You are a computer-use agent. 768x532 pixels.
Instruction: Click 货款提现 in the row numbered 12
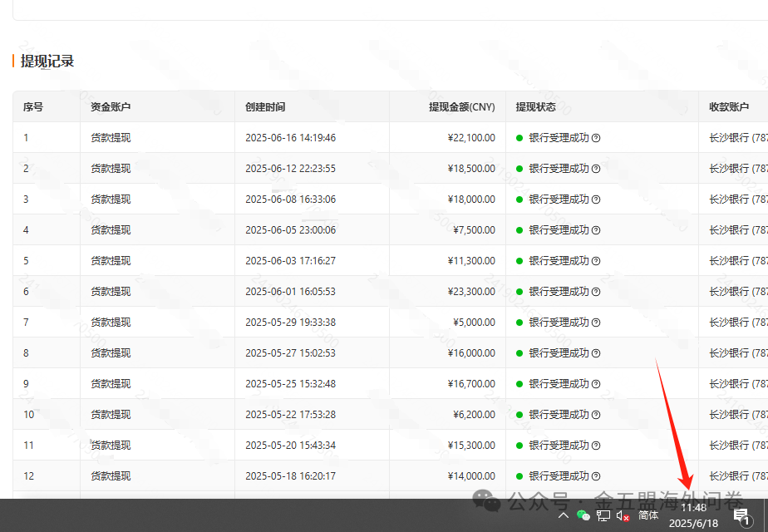[x=111, y=476]
